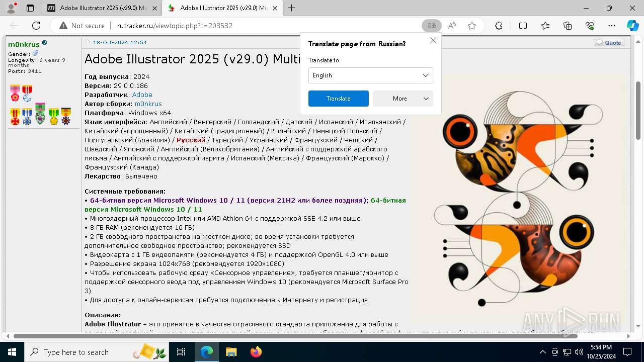Open the volume tray icon
Screen dimensions: 644x362
579,352
